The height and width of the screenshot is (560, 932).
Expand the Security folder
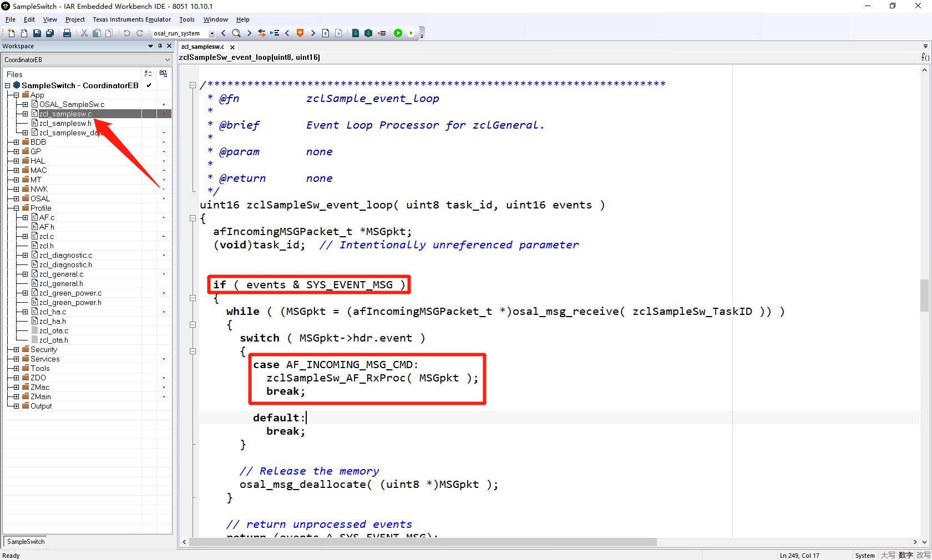click(x=16, y=350)
